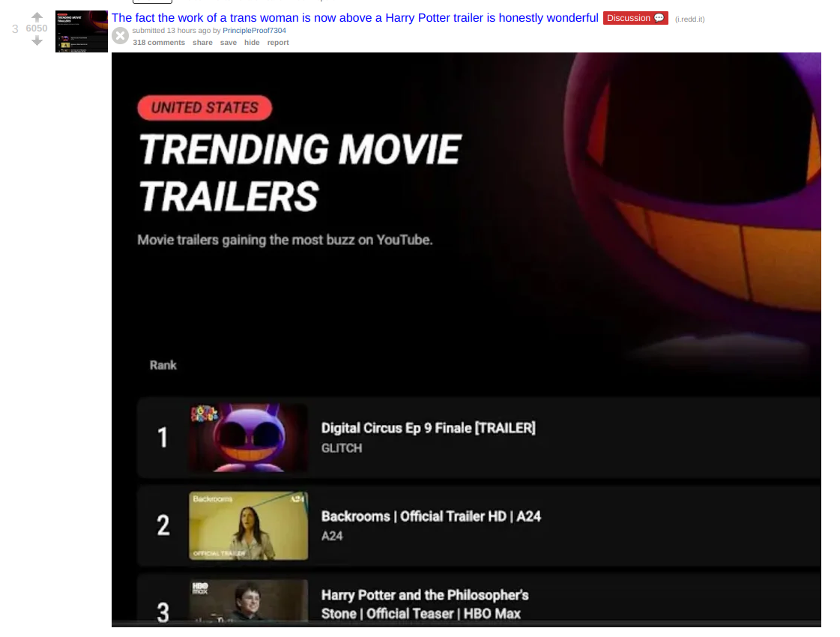Save the post using save link

[229, 42]
